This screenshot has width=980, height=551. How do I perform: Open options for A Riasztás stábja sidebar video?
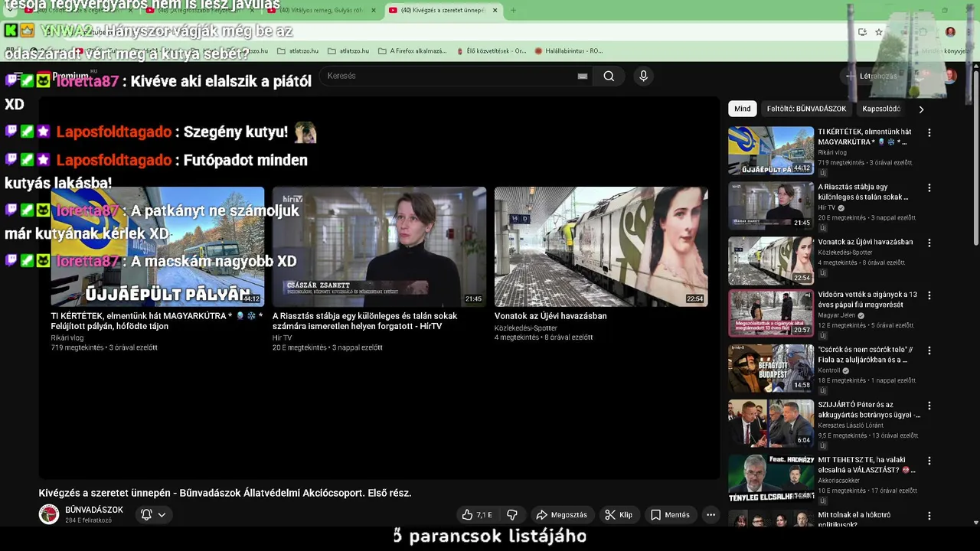click(929, 187)
